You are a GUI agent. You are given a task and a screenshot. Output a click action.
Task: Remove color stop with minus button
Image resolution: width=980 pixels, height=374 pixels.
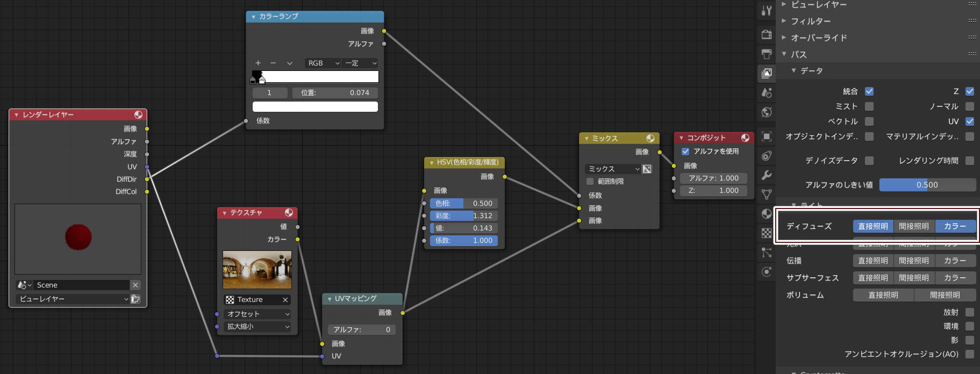click(273, 63)
